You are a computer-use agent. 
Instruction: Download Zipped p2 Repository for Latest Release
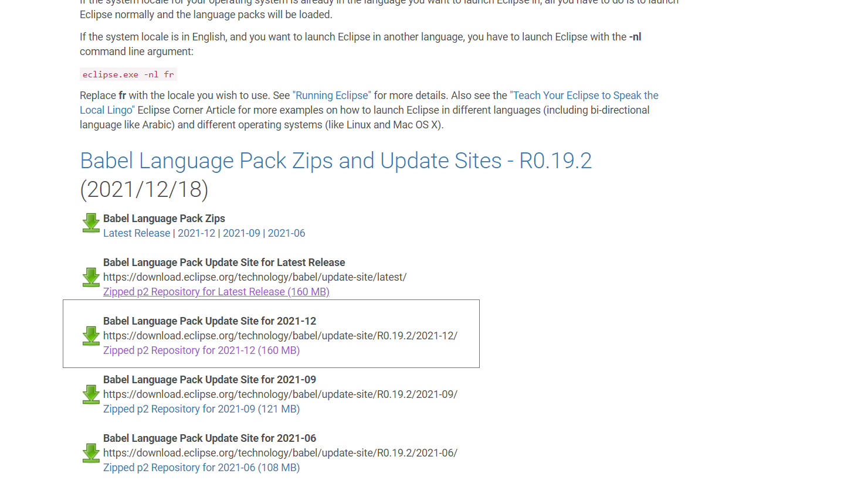tap(216, 292)
